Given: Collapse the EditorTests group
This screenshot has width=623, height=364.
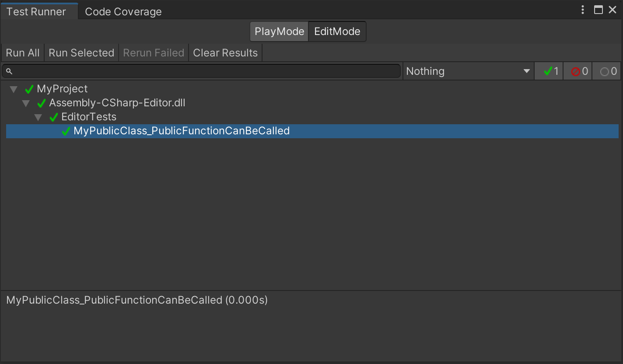Looking at the screenshot, I should click(38, 117).
